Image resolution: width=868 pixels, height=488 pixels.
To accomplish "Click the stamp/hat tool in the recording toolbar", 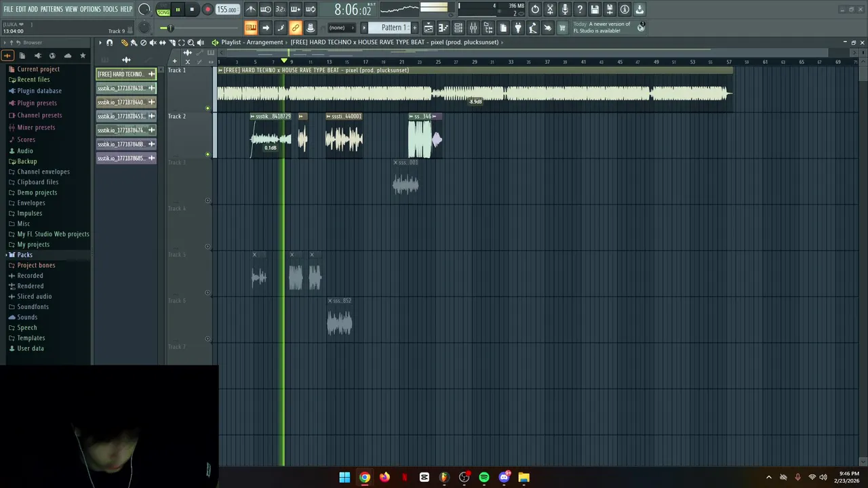I will 311,28.
